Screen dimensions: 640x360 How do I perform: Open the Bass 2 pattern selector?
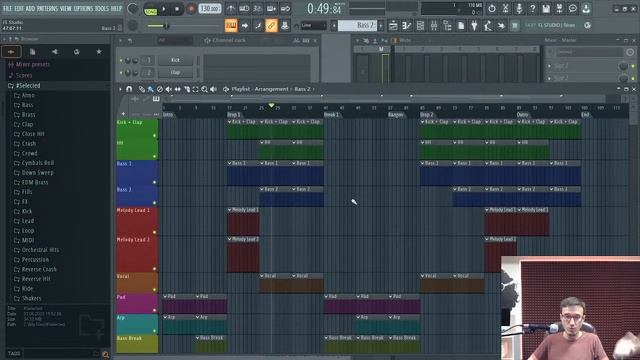point(358,25)
